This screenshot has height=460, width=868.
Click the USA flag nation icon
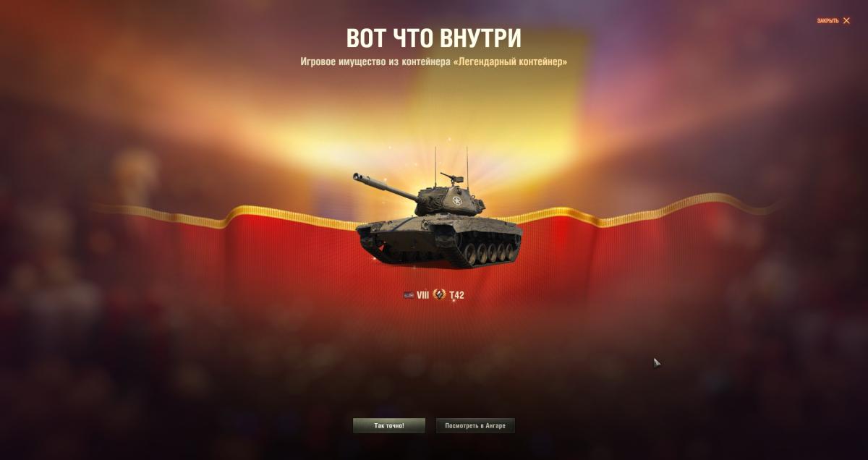(x=409, y=295)
